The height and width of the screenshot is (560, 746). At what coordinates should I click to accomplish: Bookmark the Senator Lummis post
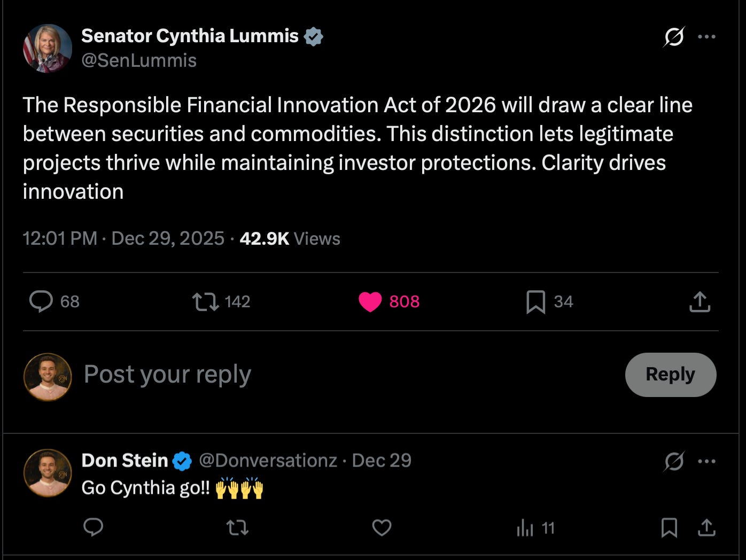535,302
